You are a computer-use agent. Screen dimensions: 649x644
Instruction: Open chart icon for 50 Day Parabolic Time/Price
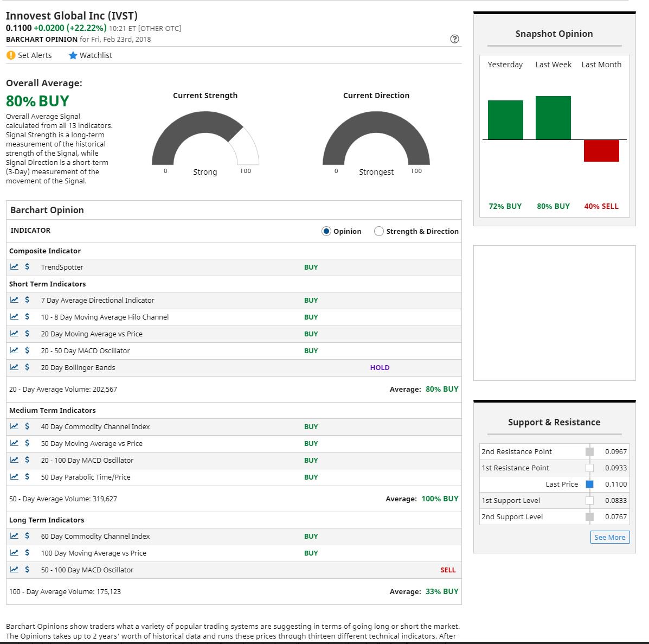[14, 477]
